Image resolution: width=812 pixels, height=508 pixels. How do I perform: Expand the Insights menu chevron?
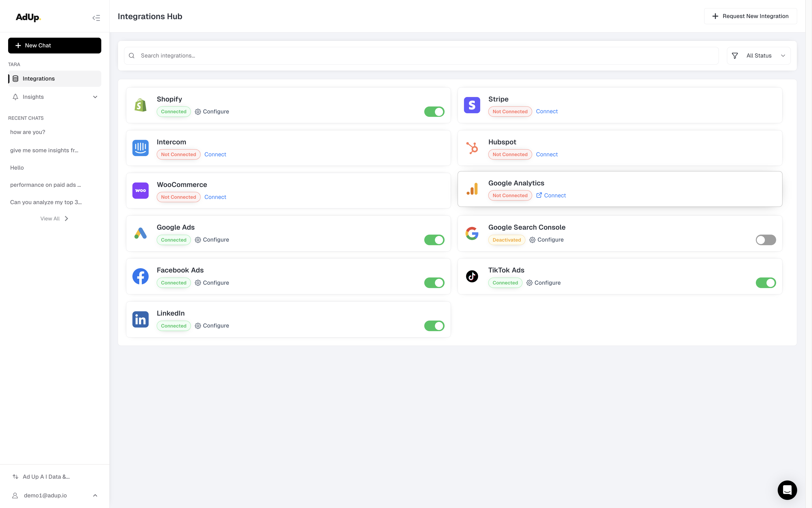pyautogui.click(x=95, y=97)
